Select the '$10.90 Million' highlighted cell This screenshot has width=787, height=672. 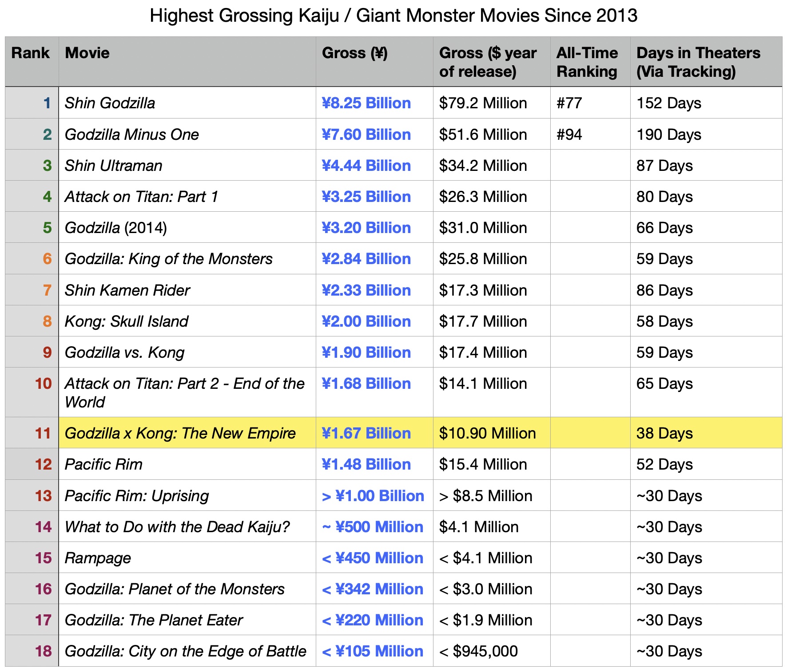[492, 433]
